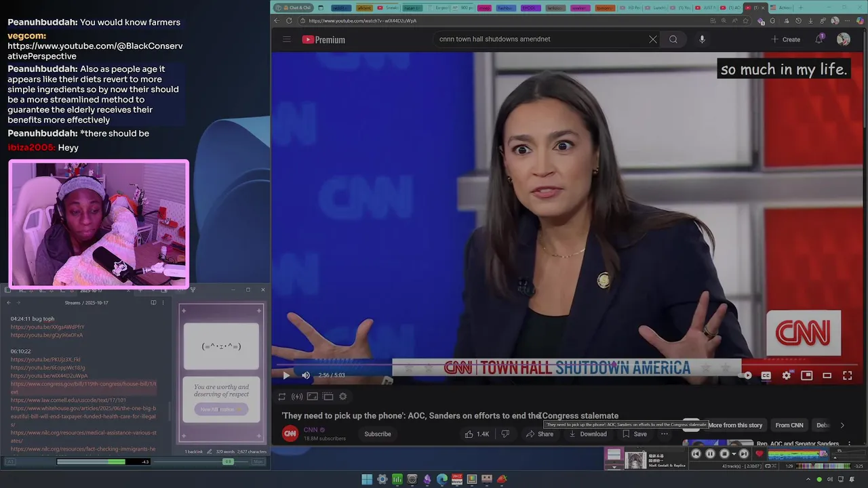
Task: Open the YouTube notifications bell
Action: [x=819, y=39]
